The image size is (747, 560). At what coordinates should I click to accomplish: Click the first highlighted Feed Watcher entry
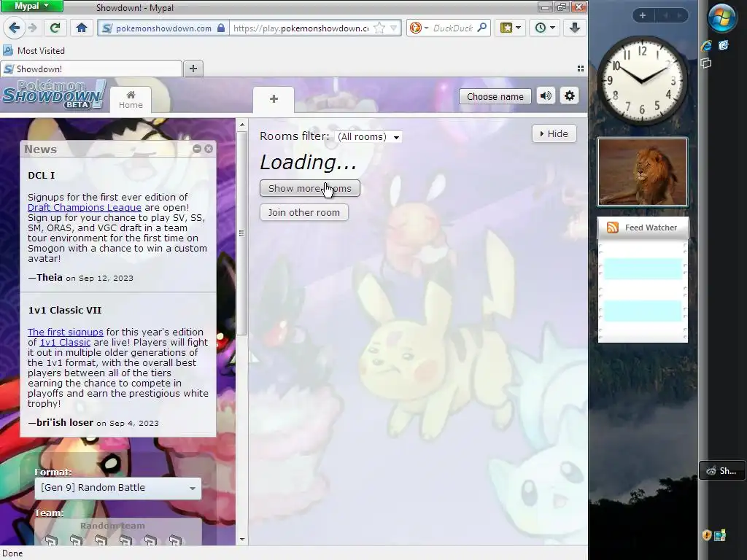click(x=643, y=268)
